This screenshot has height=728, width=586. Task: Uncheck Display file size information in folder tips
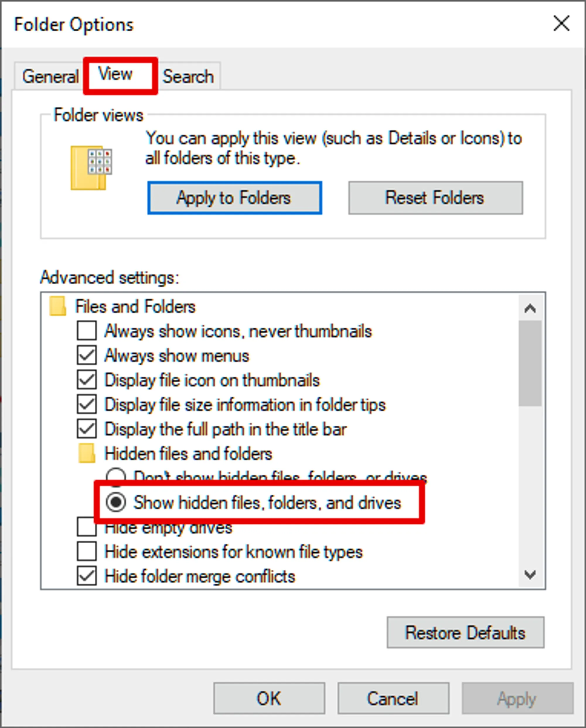pyautogui.click(x=86, y=405)
